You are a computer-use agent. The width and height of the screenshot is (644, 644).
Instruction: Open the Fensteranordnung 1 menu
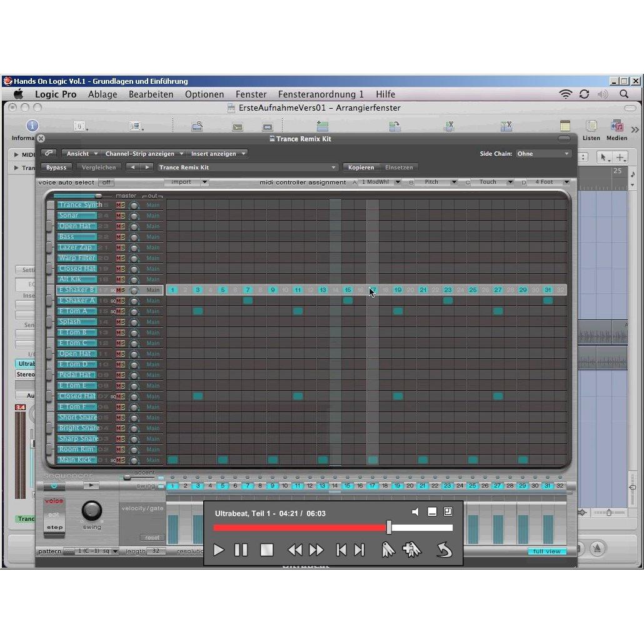pos(321,94)
